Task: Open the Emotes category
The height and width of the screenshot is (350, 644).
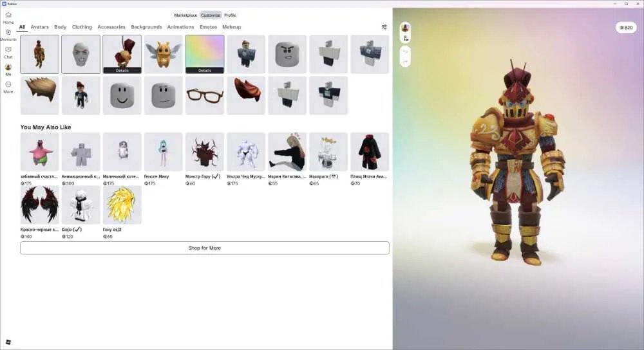Action: pos(208,26)
